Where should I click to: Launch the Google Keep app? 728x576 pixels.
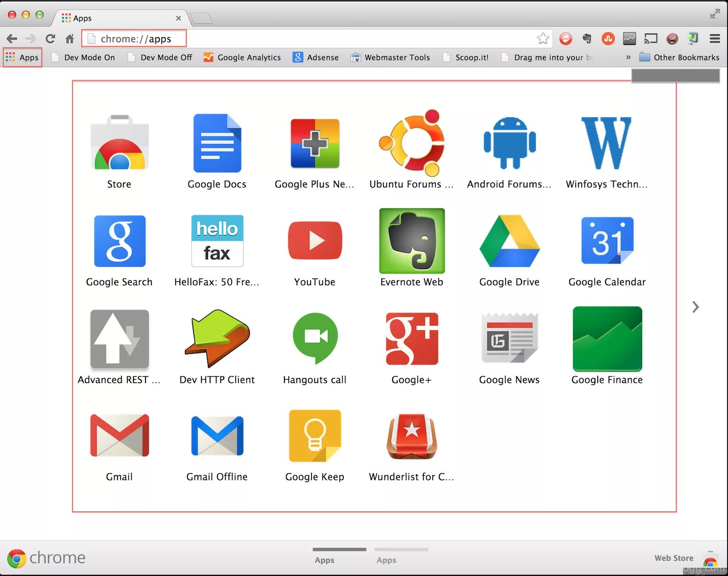pyautogui.click(x=315, y=436)
